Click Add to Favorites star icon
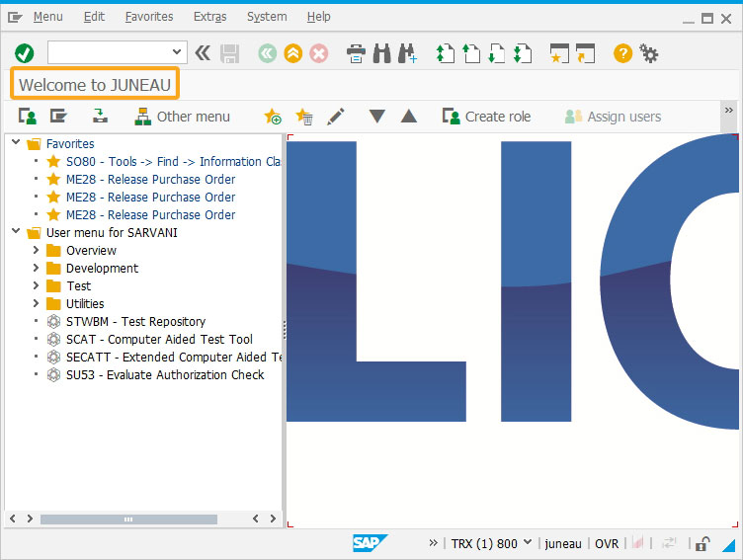The width and height of the screenshot is (743, 560). (x=273, y=117)
